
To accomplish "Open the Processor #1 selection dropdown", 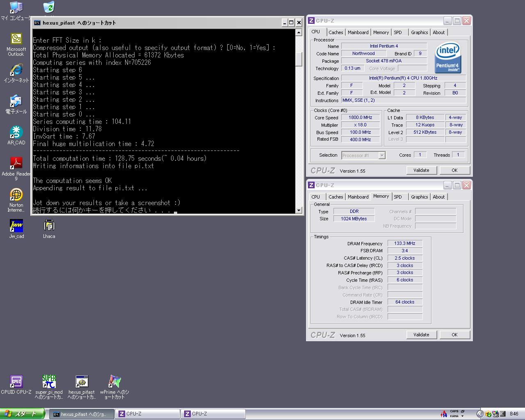I will tap(363, 155).
